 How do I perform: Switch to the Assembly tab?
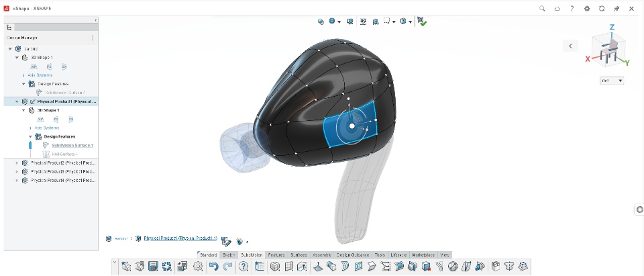321,255
